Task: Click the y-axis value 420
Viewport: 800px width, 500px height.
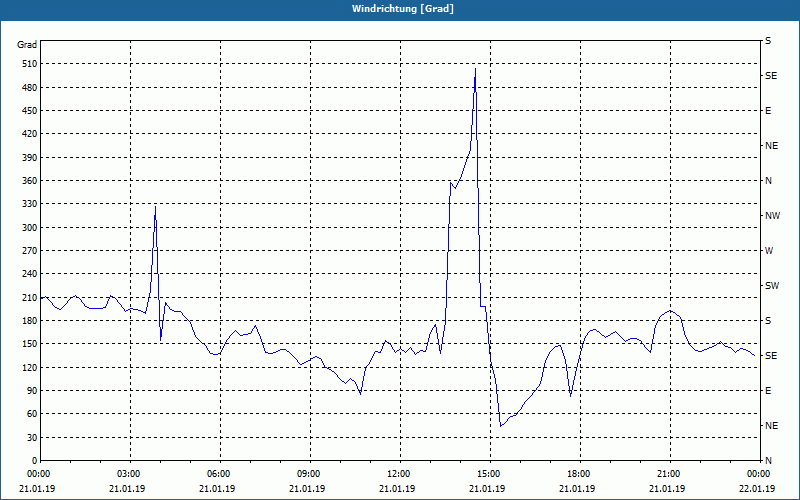Action: point(30,134)
